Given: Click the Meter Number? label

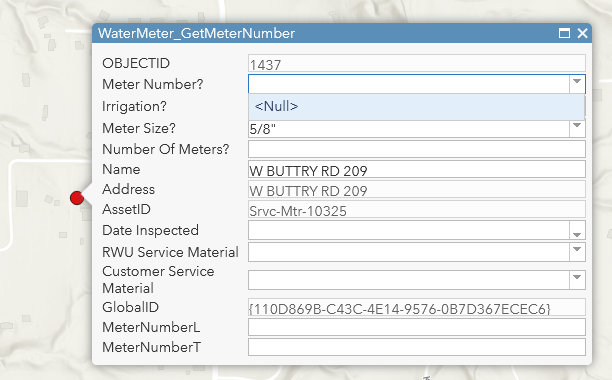Looking at the screenshot, I should tap(153, 84).
